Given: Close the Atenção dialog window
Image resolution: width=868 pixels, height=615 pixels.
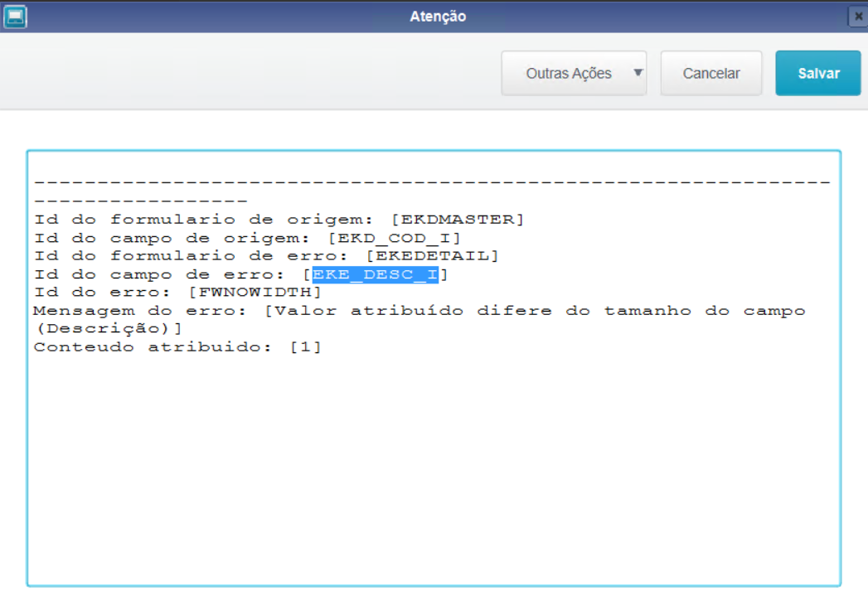Looking at the screenshot, I should 858,17.
